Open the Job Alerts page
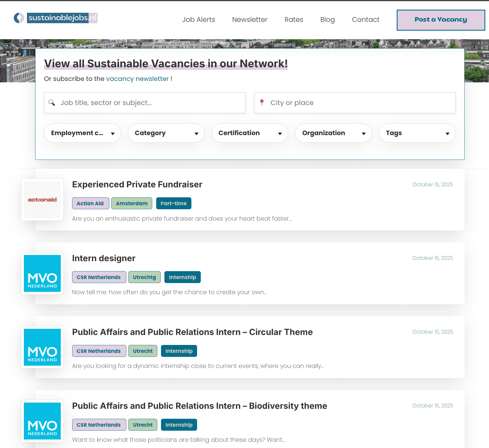This screenshot has height=448, width=489. [198, 20]
